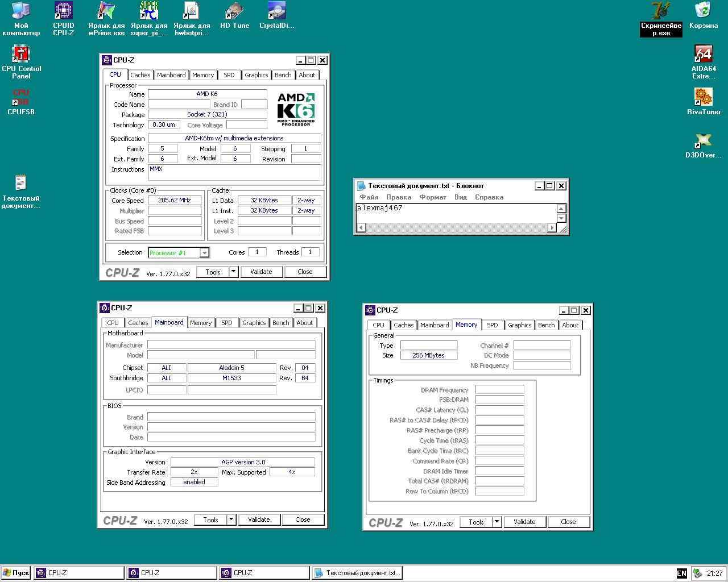
Task: Click the Notepad title bar icon
Action: 361,186
